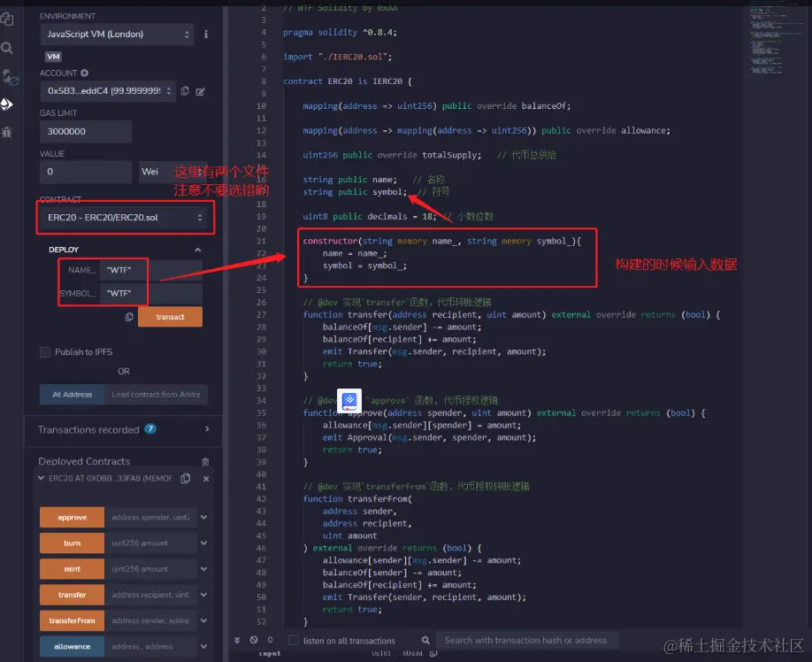Image resolution: width=812 pixels, height=662 pixels.
Task: Expand the transferFrom function parameters
Action: coord(204,620)
